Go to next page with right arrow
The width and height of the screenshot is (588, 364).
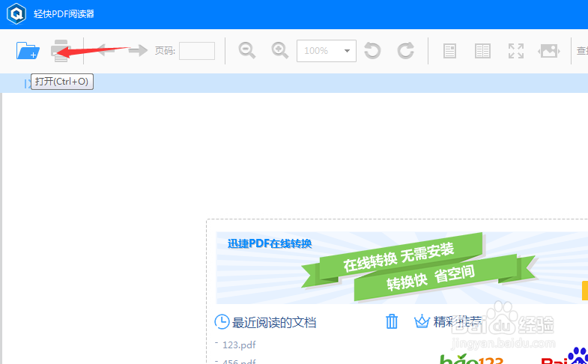138,51
